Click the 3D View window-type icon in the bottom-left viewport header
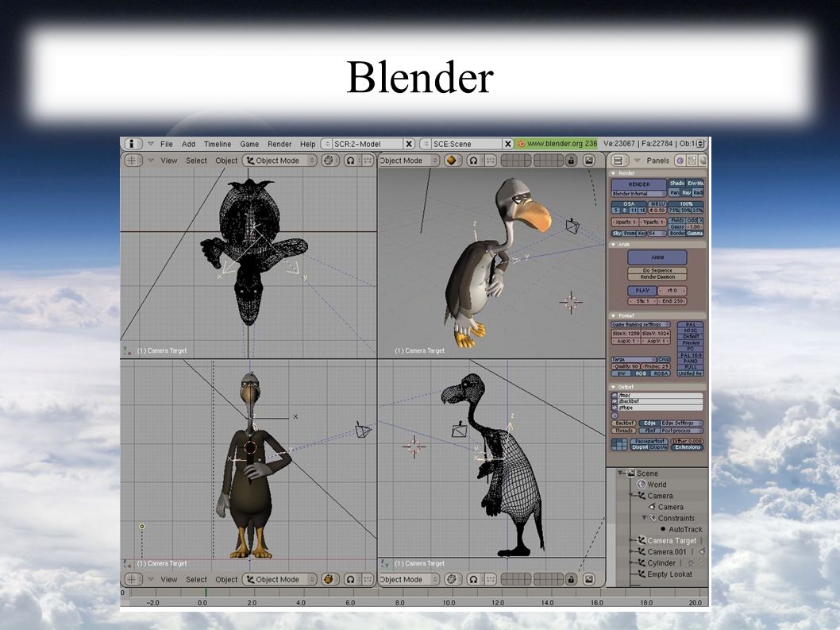 tap(133, 579)
